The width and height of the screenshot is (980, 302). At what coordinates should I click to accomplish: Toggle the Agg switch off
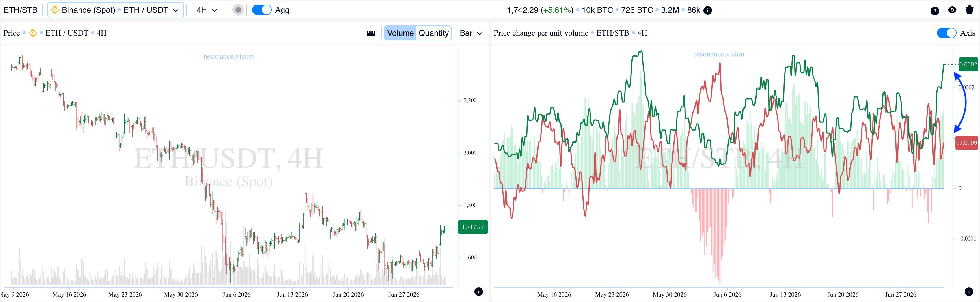pyautogui.click(x=262, y=10)
